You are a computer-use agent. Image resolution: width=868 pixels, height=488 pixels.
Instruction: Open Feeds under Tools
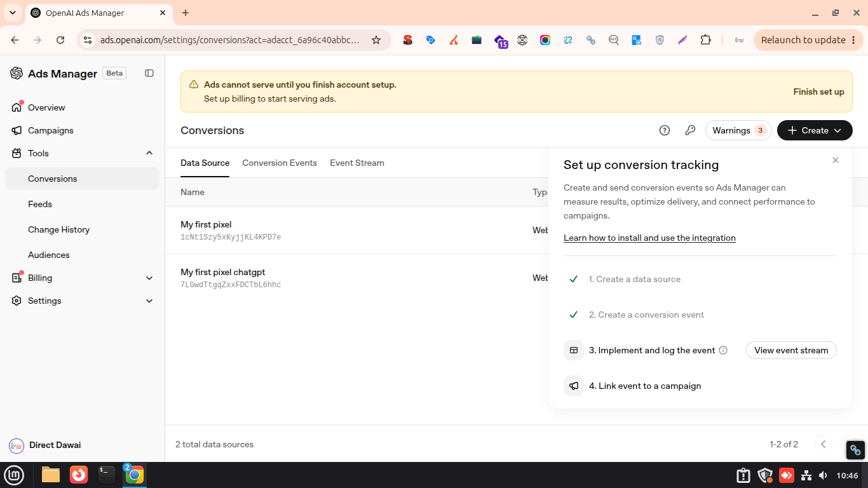pos(40,204)
